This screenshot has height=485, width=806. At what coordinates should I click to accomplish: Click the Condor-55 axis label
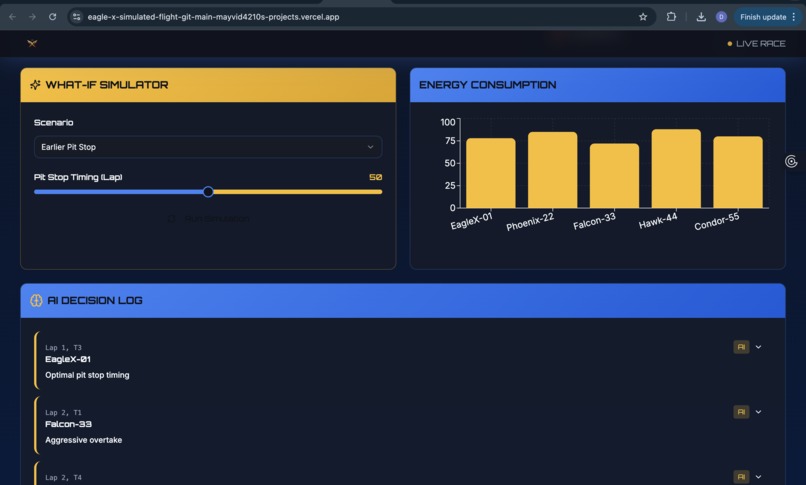(717, 221)
